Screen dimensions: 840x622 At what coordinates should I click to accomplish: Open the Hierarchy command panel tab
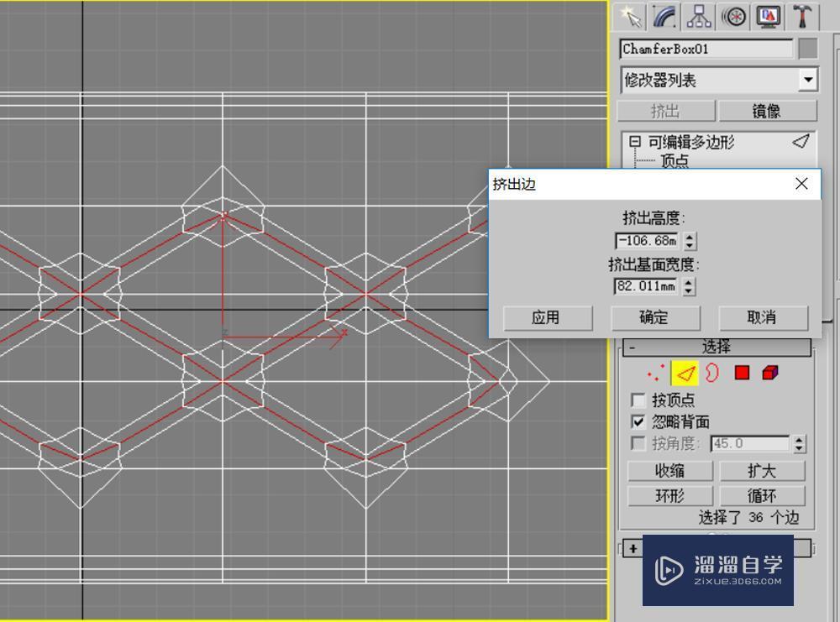point(699,17)
